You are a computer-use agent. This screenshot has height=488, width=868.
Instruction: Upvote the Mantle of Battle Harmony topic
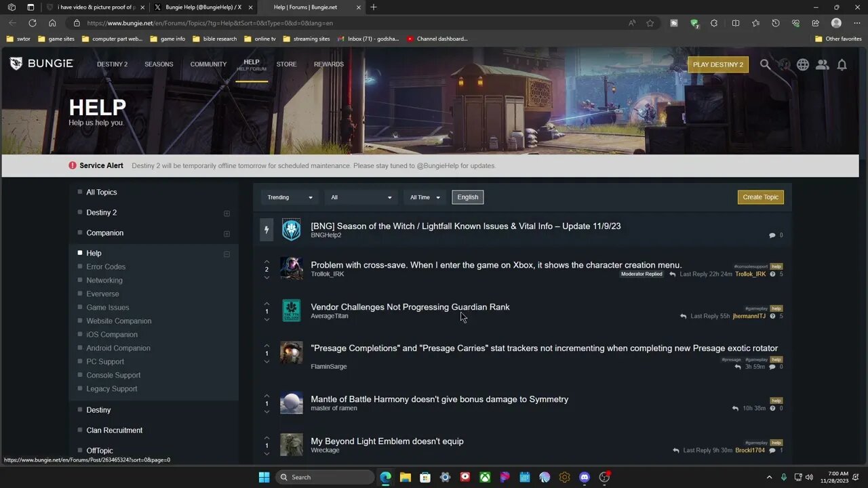tap(267, 396)
